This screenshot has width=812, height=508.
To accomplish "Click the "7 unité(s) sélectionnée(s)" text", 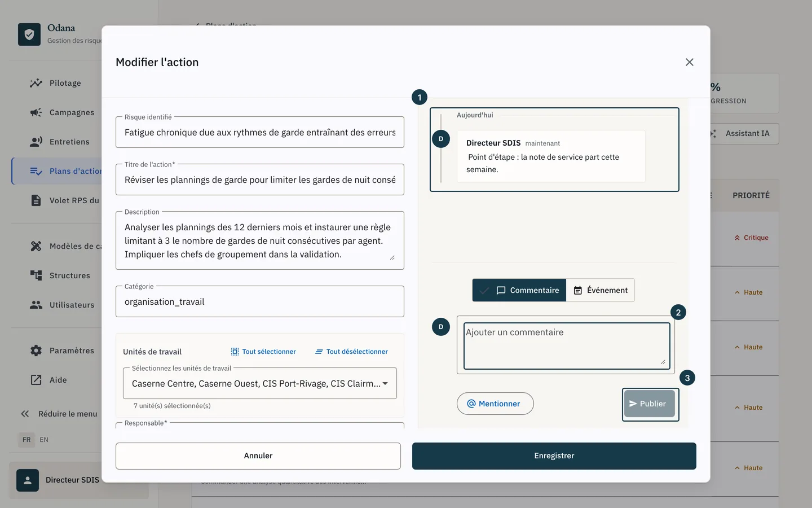I will (x=172, y=406).
